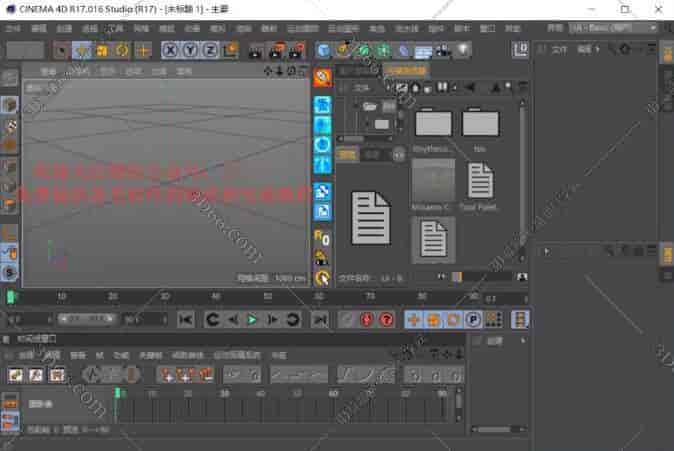674x451 pixels.
Task: Select the tex folder thumbnail in browser
Action: coord(480,124)
